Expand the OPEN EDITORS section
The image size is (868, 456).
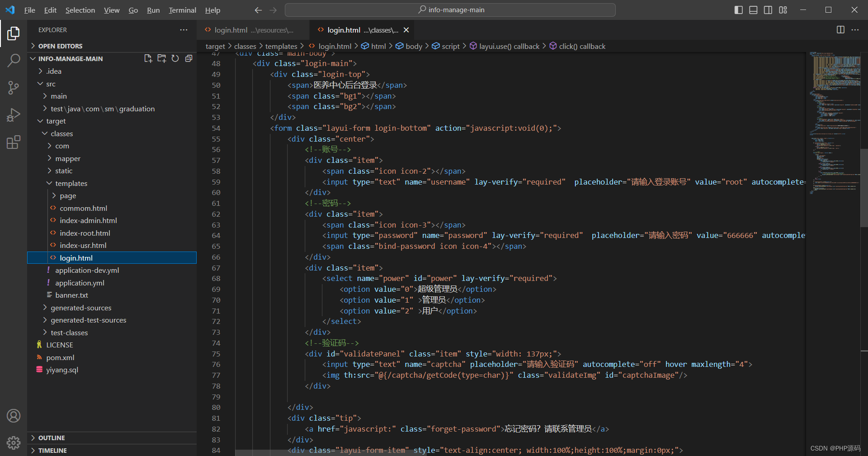[x=112, y=46]
